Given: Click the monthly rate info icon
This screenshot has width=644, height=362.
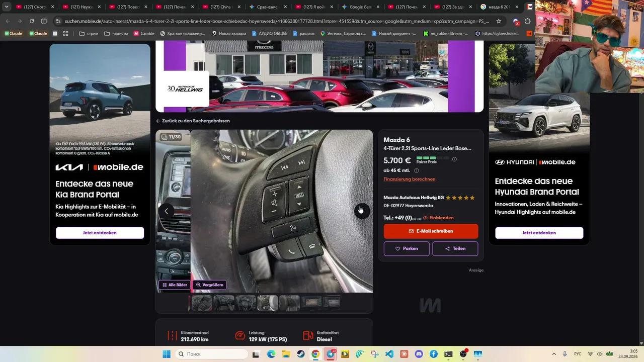Looking at the screenshot, I should (416, 170).
